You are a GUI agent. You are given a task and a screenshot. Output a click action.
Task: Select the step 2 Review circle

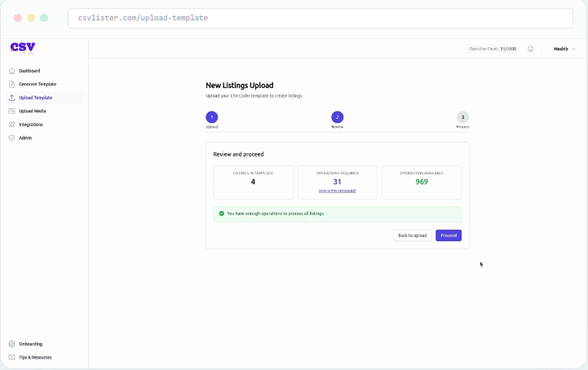click(338, 117)
